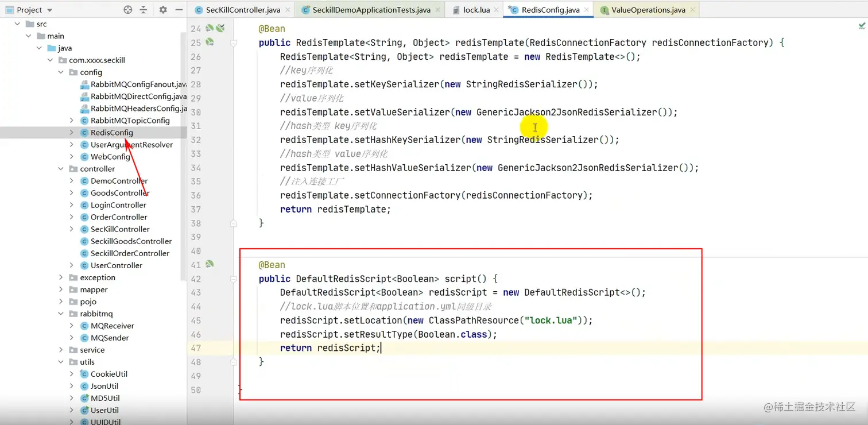The width and height of the screenshot is (868, 425).
Task: Click the class icon of UserUtil
Action: (84, 410)
